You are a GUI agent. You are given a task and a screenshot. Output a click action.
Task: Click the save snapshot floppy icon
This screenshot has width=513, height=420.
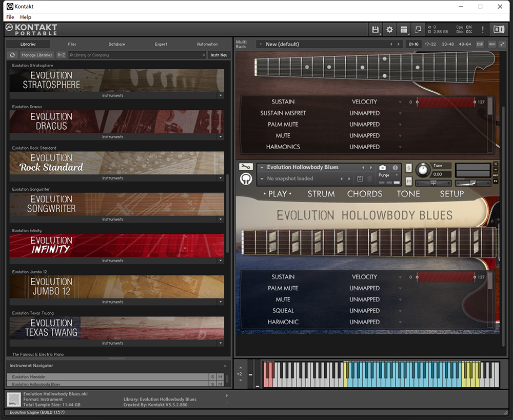[x=360, y=178]
